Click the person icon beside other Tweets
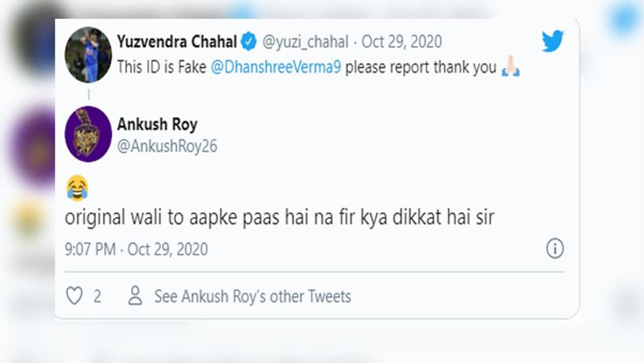Viewport: 644px width, 363px height. tap(135, 296)
